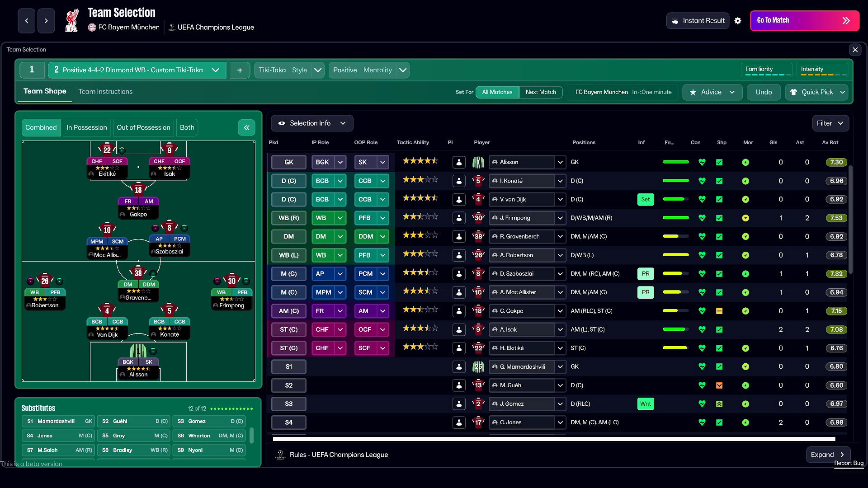Open the Instant Result feature
Screen dimensions: 868x488
click(697, 20)
